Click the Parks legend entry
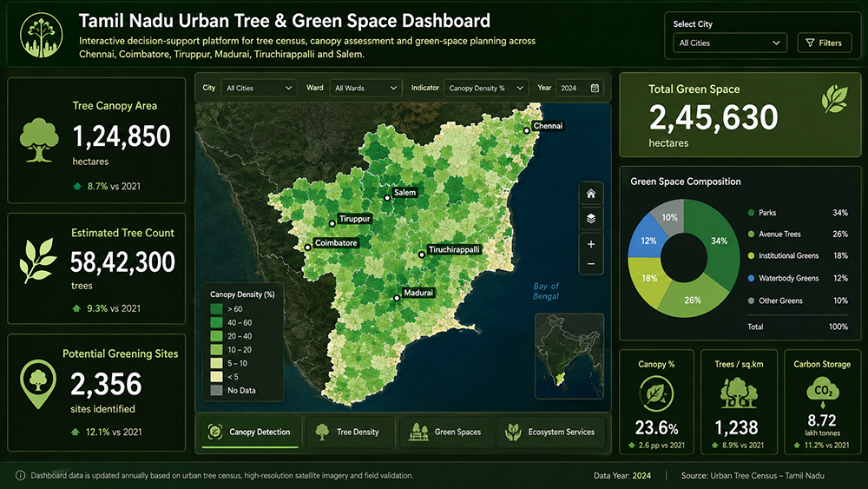Image resolution: width=868 pixels, height=489 pixels. (798, 213)
